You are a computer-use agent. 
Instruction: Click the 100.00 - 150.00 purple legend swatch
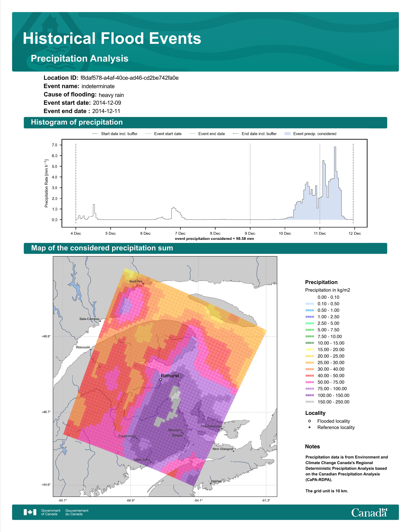pyautogui.click(x=310, y=395)
